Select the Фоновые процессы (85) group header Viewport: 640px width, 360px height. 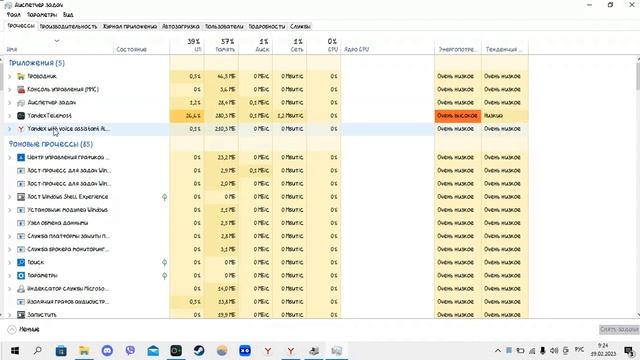coord(51,144)
